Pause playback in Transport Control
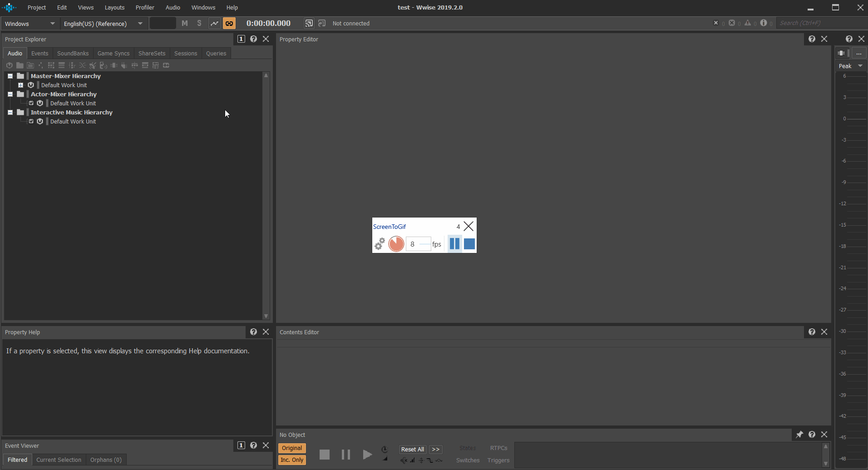 pos(346,454)
